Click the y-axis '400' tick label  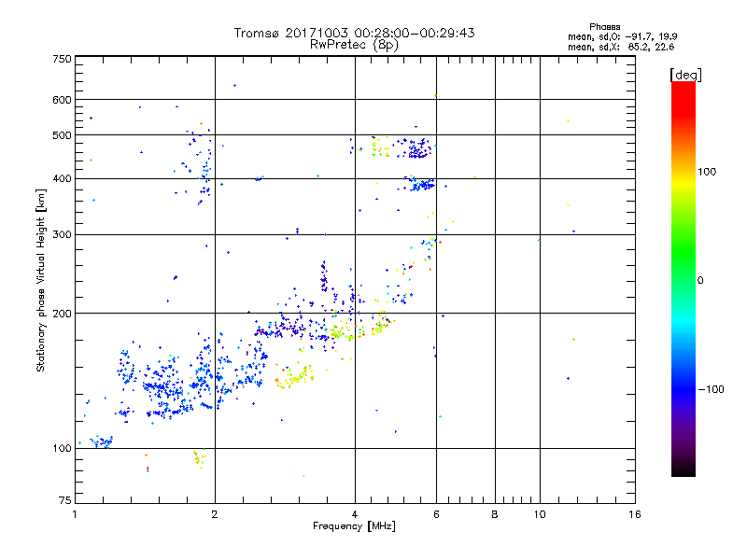tap(63, 179)
